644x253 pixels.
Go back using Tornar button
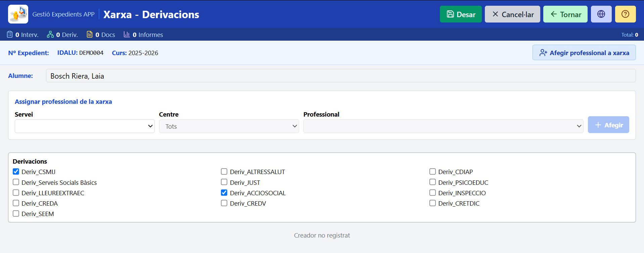pos(565,14)
